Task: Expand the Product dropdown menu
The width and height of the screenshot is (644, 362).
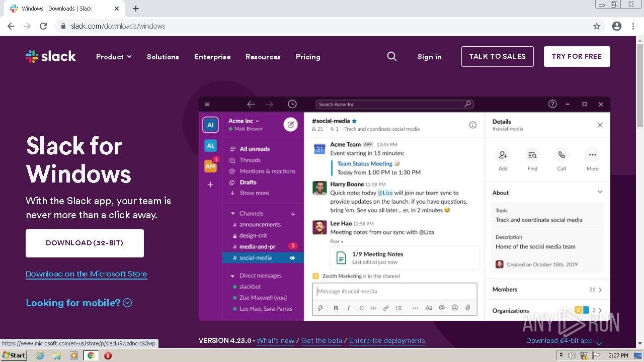Action: [x=114, y=57]
